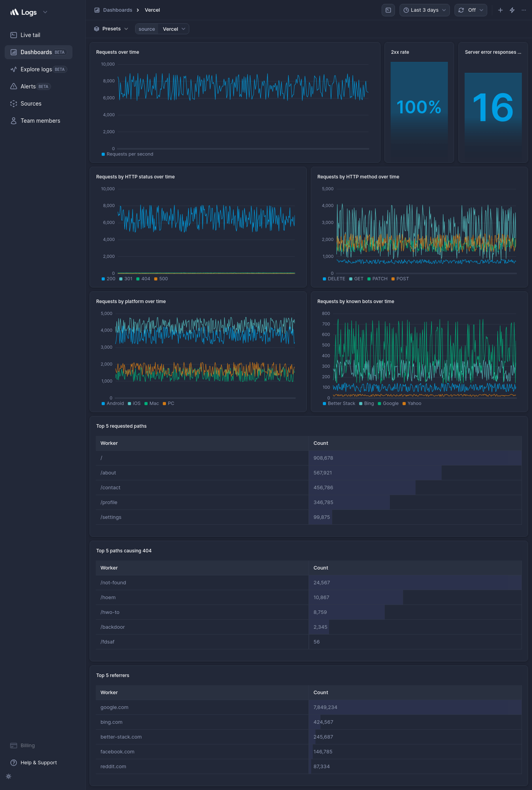Toggle the Better Stack bots legend item

(x=339, y=403)
